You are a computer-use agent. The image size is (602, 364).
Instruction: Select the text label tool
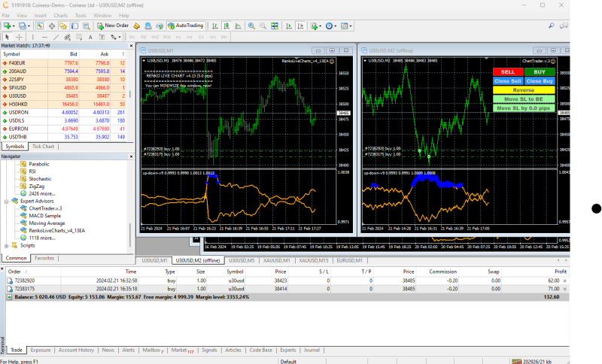coord(100,36)
